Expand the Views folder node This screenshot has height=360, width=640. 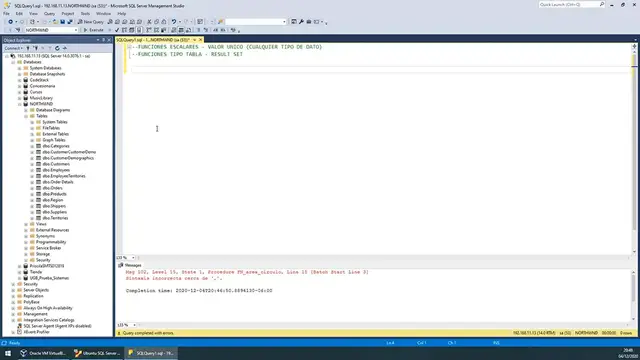click(x=26, y=224)
